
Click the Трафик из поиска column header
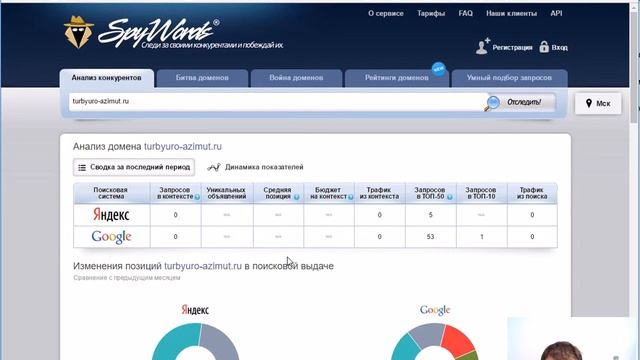point(532,193)
